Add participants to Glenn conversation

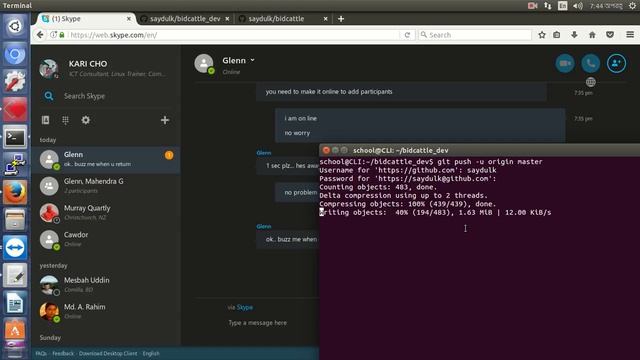click(x=616, y=63)
